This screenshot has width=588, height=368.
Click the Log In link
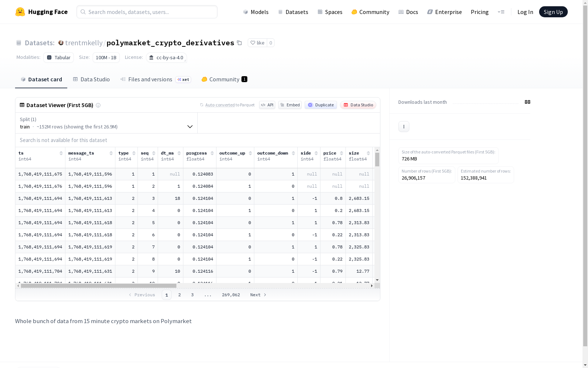point(525,12)
